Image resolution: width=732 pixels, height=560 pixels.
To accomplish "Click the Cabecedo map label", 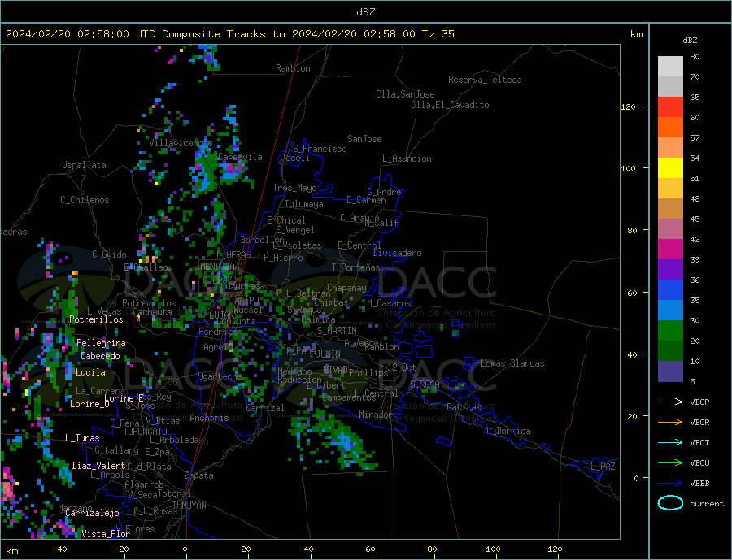I will pyautogui.click(x=100, y=356).
